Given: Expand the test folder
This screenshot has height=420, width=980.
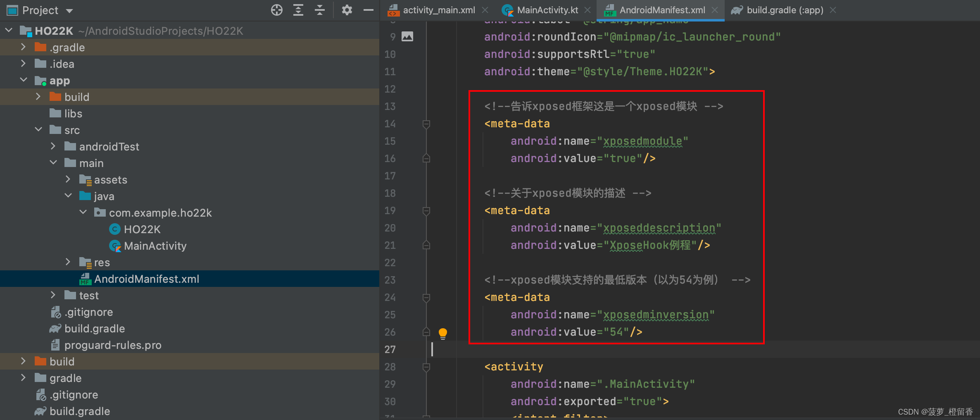Looking at the screenshot, I should tap(53, 295).
